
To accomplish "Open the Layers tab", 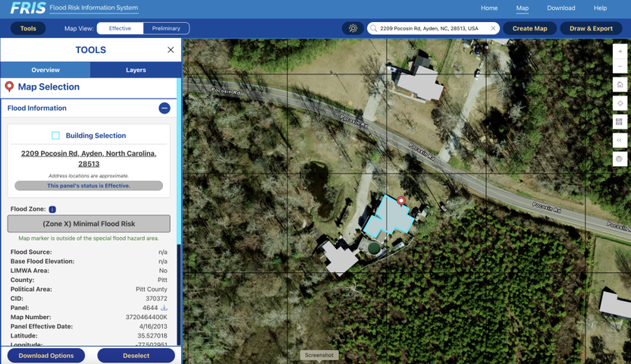I will pyautogui.click(x=136, y=70).
